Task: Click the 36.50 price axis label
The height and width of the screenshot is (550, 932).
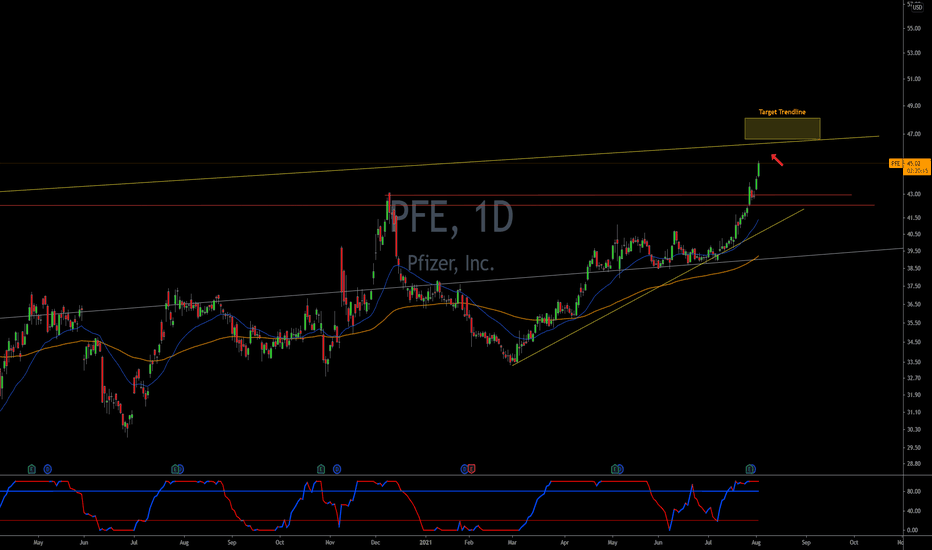Action: (x=914, y=304)
